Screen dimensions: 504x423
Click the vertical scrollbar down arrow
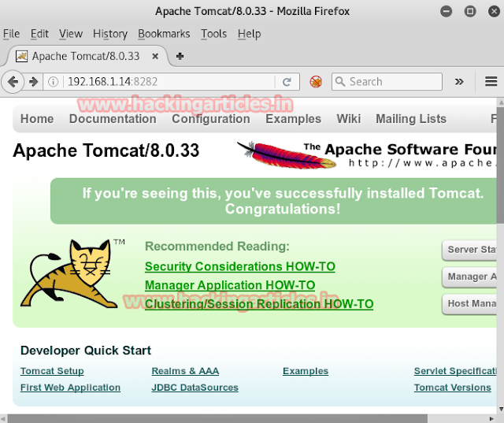[501, 409]
